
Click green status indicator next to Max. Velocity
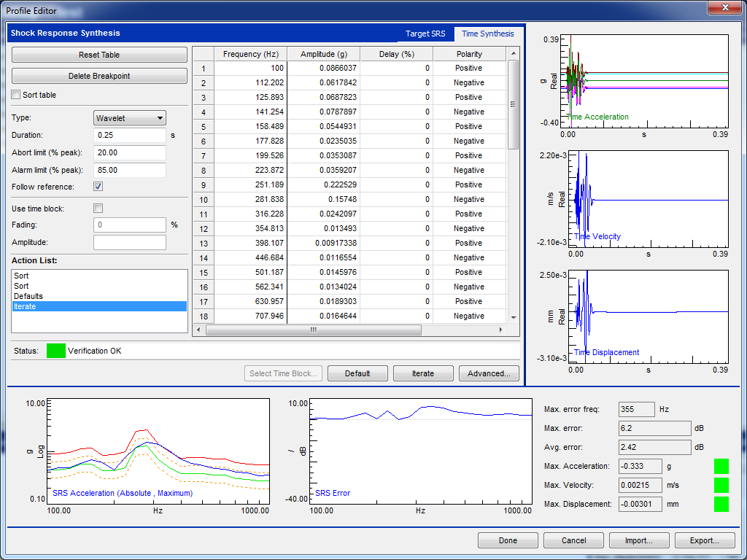tap(721, 485)
